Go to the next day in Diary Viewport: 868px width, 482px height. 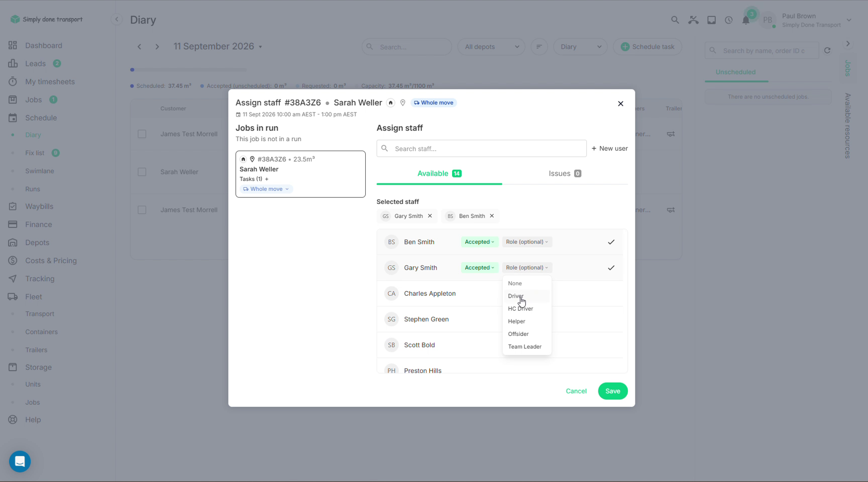tap(157, 47)
